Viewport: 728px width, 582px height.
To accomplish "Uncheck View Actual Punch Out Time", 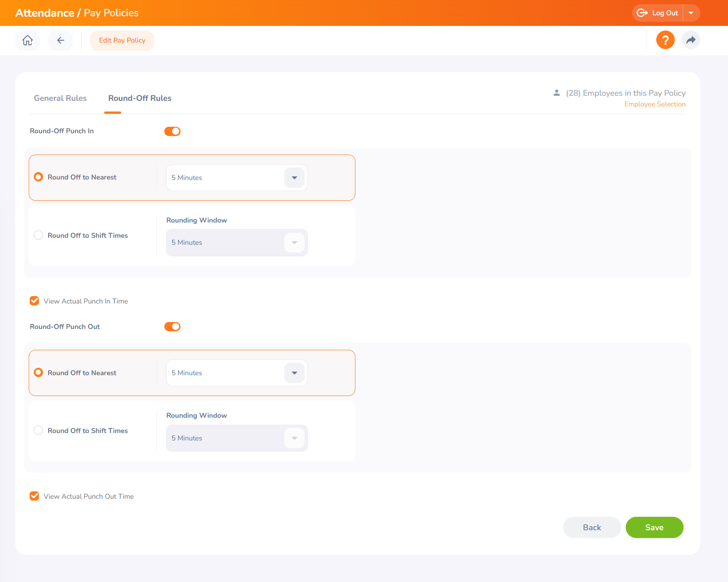I will coord(34,496).
